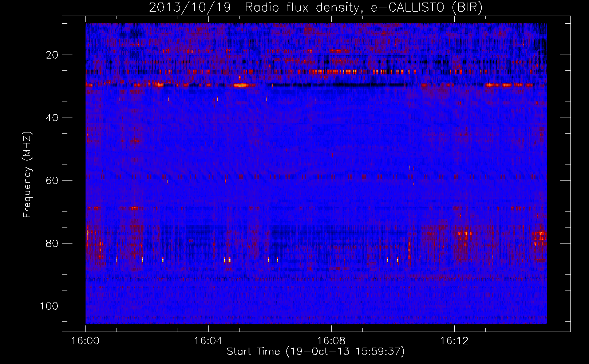Click the 60 frequency tick label

(x=52, y=181)
